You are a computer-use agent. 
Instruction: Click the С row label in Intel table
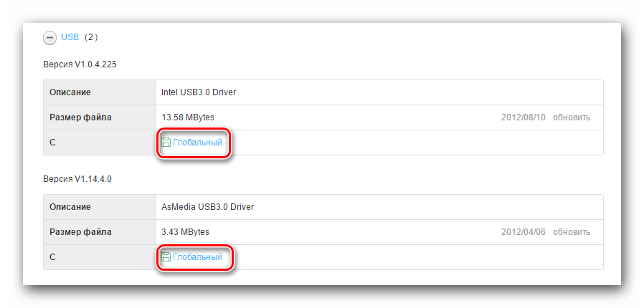click(52, 143)
